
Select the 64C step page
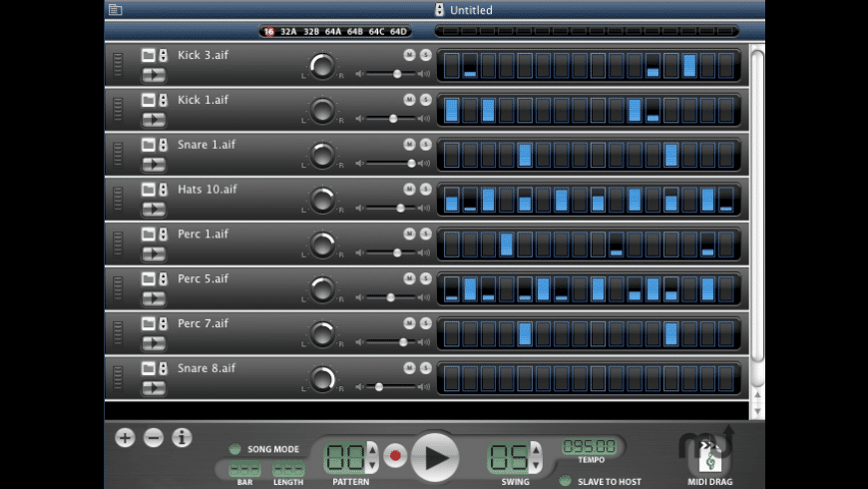point(376,32)
